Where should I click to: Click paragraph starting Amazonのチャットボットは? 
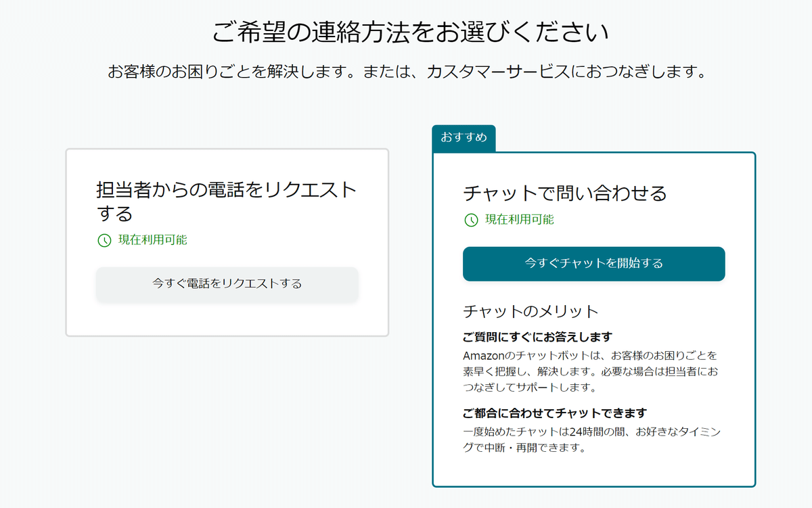coord(590,371)
